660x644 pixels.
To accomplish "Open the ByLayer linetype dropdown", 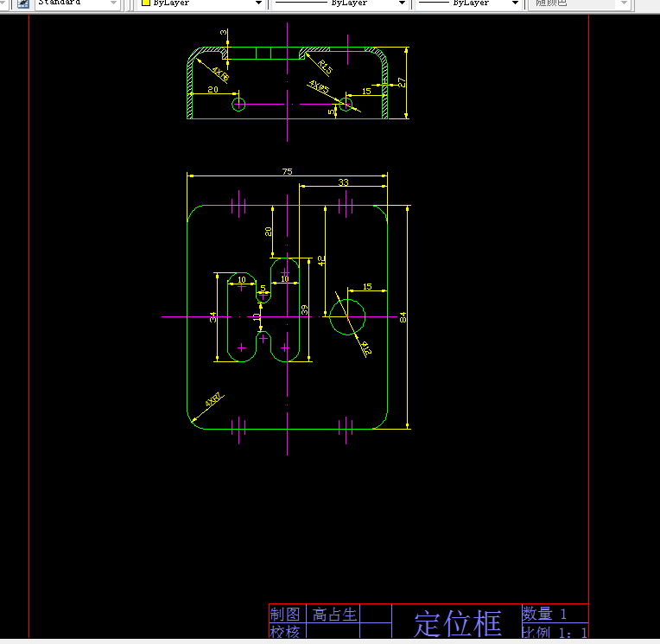I will tap(340, 3).
